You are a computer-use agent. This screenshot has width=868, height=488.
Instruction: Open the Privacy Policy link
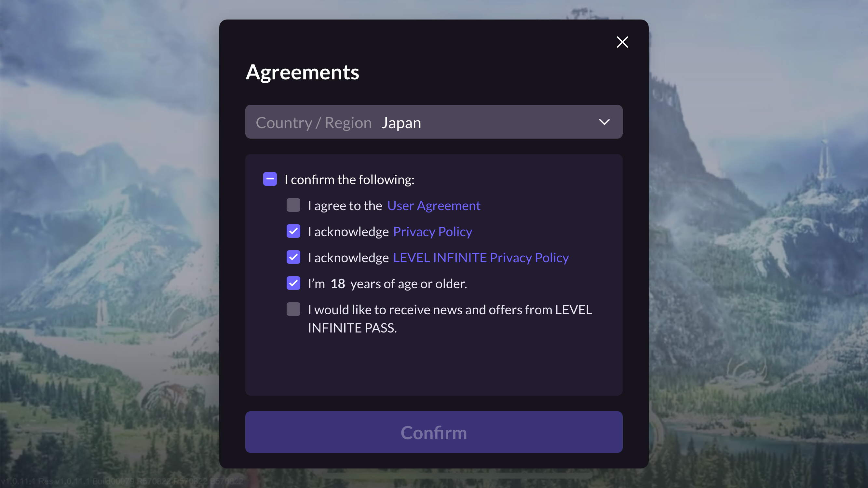coord(432,231)
